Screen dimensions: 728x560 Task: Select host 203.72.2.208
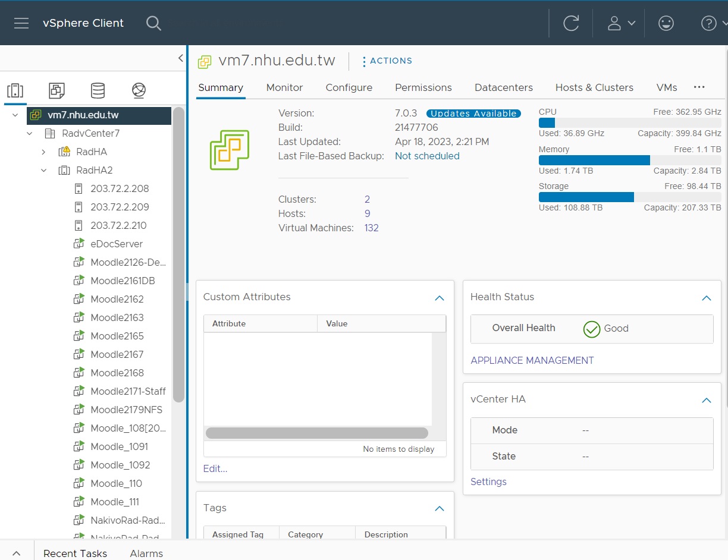tap(120, 188)
